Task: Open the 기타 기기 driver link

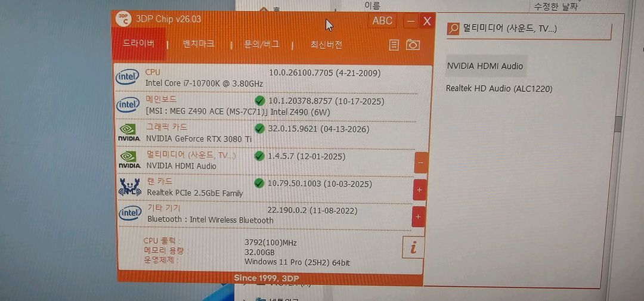Action: 164,209
